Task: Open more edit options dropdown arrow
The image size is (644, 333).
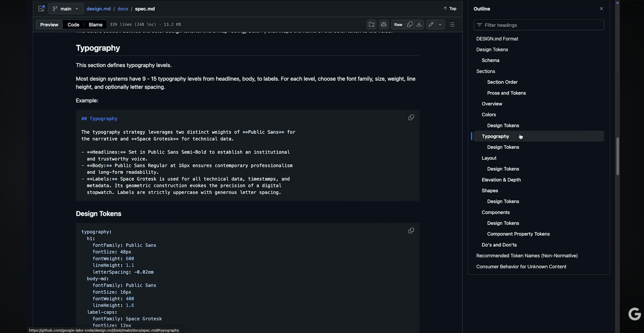Action: coord(440,25)
